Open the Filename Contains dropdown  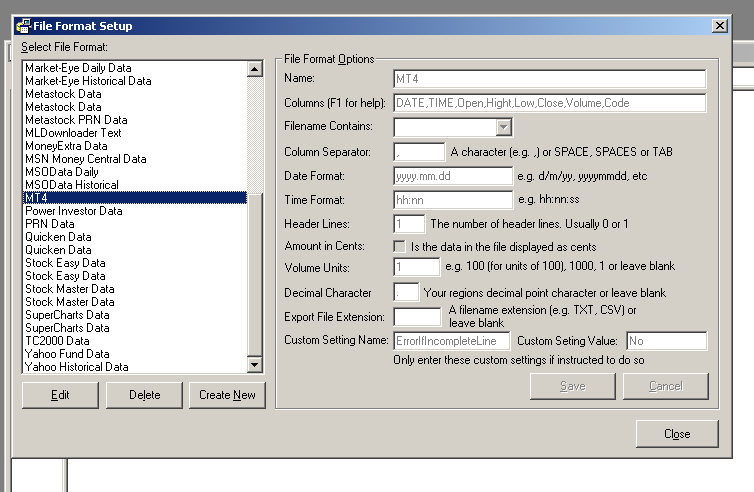tap(503, 127)
